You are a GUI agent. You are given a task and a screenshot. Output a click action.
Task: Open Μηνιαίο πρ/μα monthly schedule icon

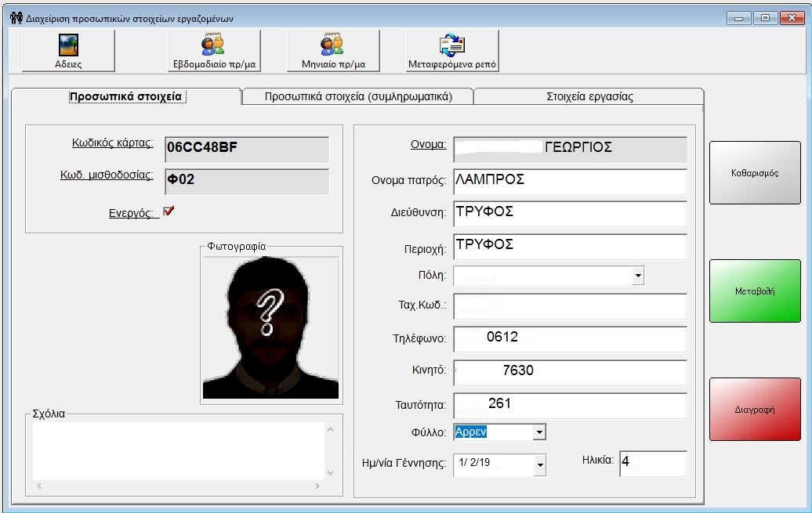pyautogui.click(x=333, y=52)
